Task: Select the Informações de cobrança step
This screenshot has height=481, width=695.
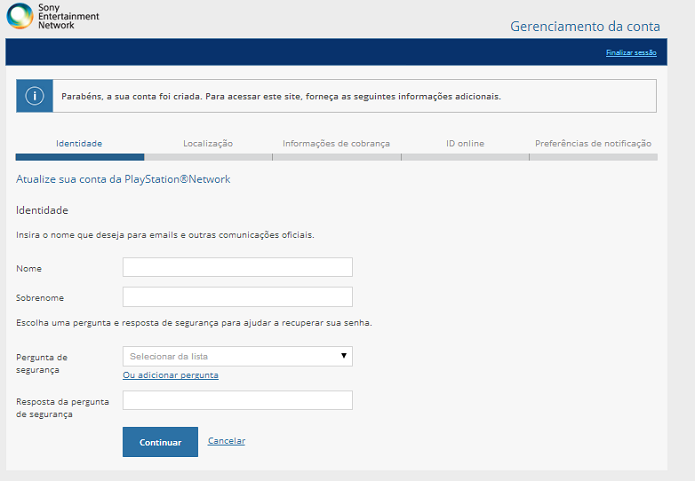Action: coord(336,144)
